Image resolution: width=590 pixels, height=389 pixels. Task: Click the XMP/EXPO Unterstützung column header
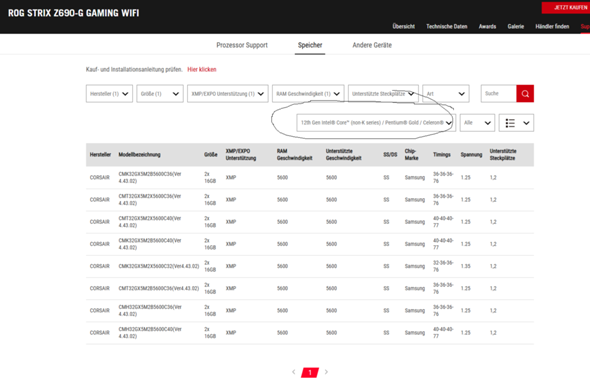point(241,155)
